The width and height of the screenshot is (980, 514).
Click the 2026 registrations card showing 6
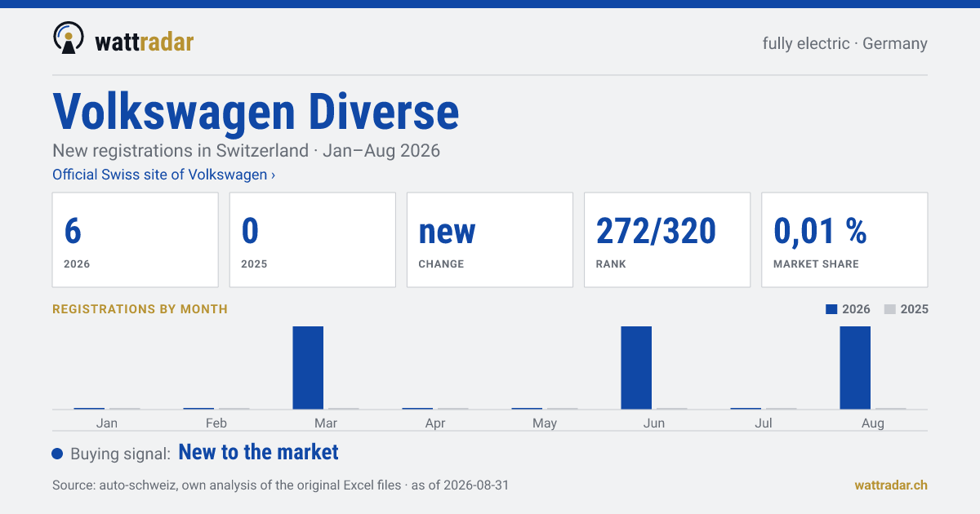[x=135, y=240]
